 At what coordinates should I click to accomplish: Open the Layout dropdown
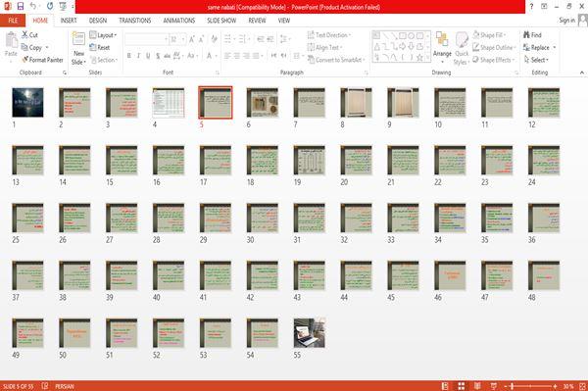(x=103, y=35)
